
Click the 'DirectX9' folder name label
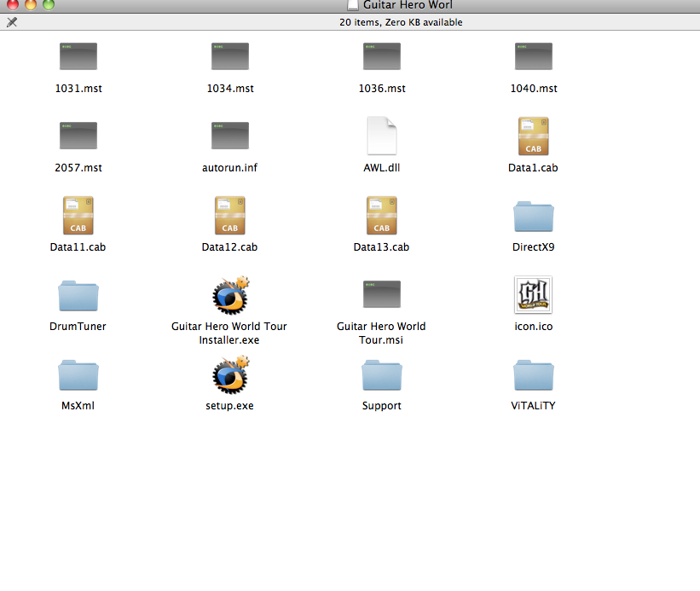click(534, 247)
